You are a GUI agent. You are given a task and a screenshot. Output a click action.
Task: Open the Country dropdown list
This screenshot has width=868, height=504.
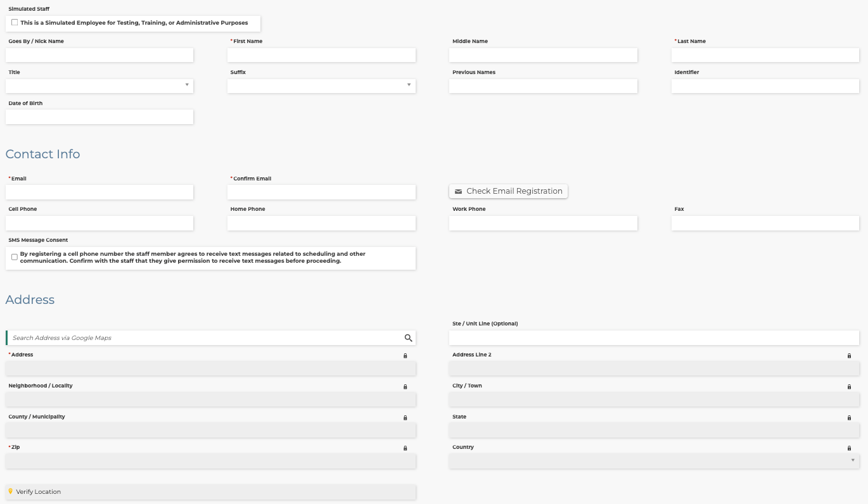654,461
